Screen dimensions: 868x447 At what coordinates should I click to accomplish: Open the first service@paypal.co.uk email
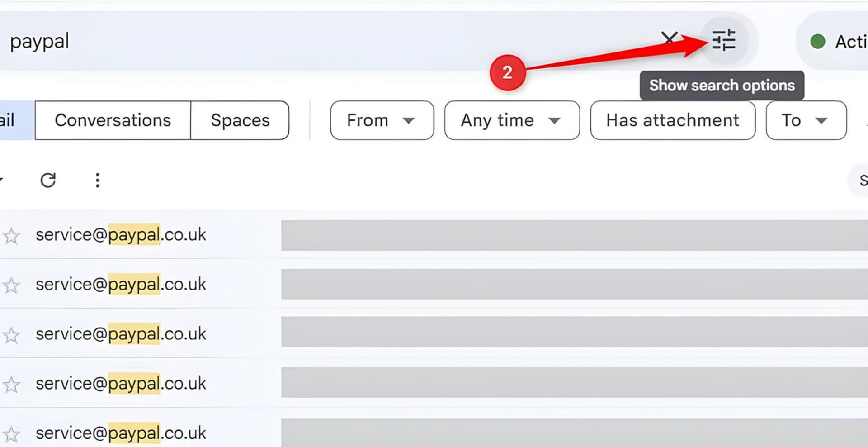[434, 235]
